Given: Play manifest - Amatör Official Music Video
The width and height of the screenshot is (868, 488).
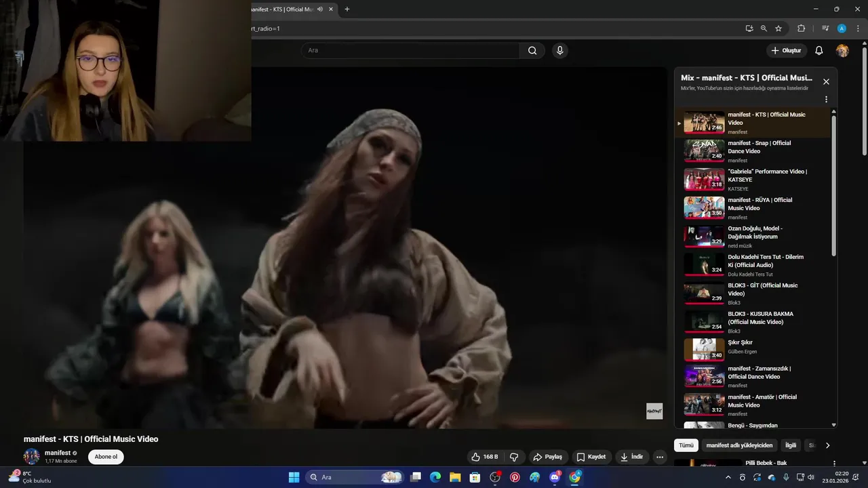Looking at the screenshot, I should pos(752,405).
